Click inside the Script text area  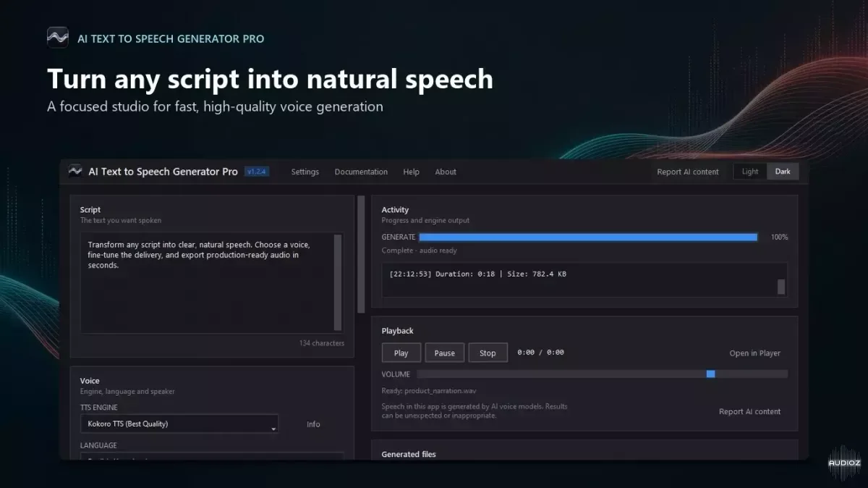(x=207, y=282)
